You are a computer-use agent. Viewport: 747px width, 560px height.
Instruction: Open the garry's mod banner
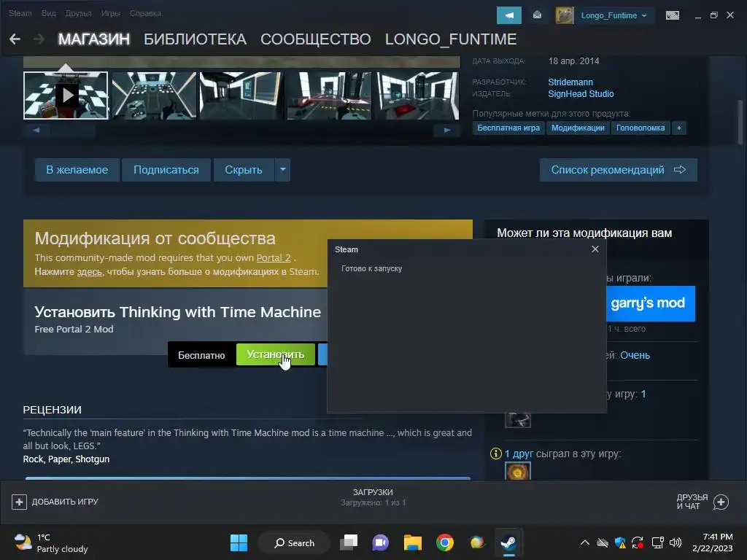pos(650,303)
